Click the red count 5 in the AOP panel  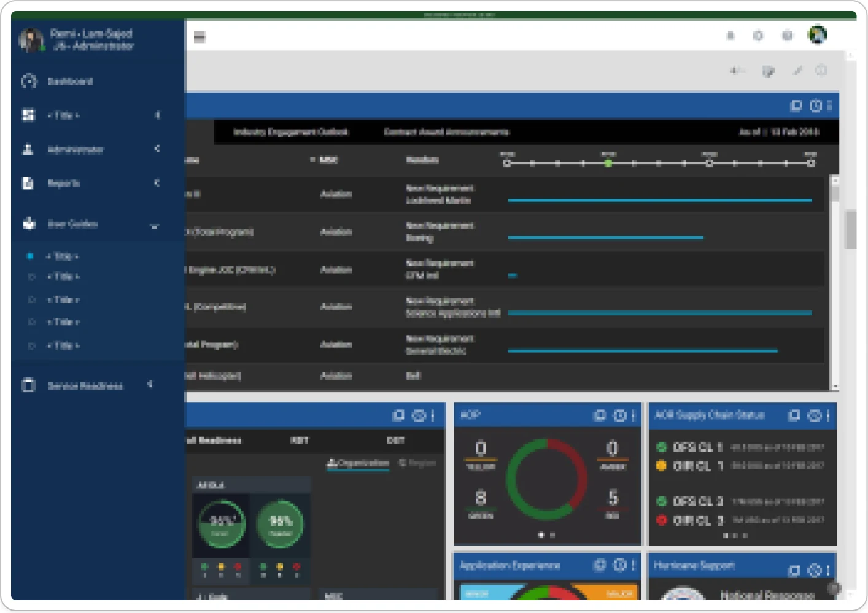click(613, 497)
